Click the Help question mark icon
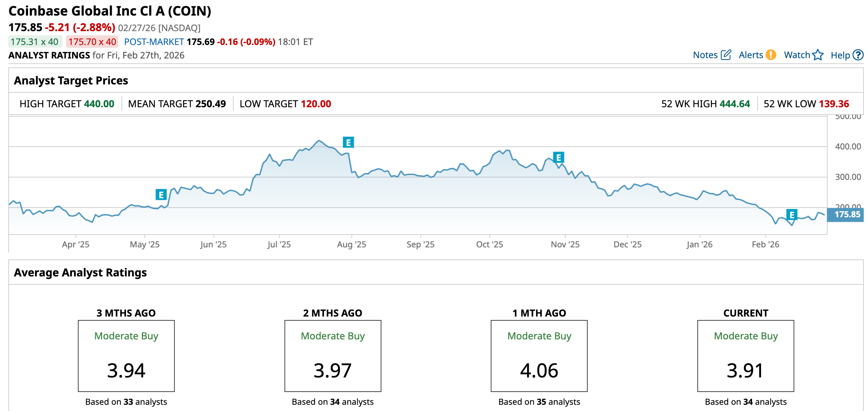The height and width of the screenshot is (411, 868). (x=858, y=55)
